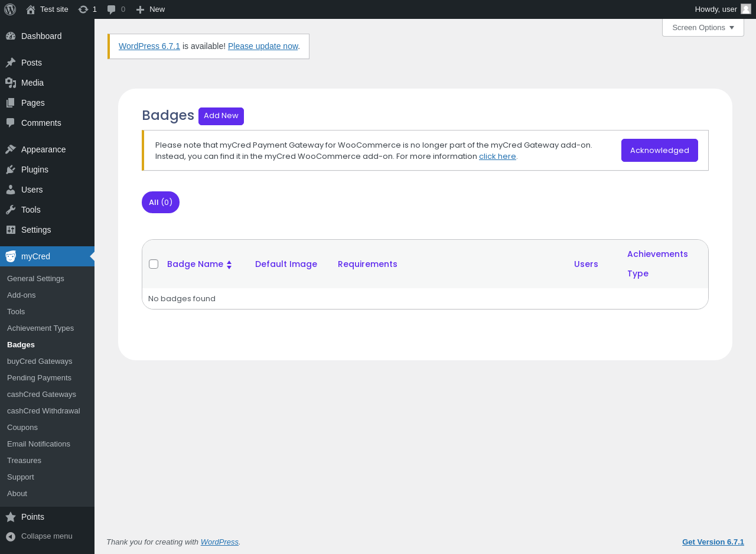Image resolution: width=756 pixels, height=554 pixels.
Task: Open the Add-ons submenu item
Action: (21, 295)
